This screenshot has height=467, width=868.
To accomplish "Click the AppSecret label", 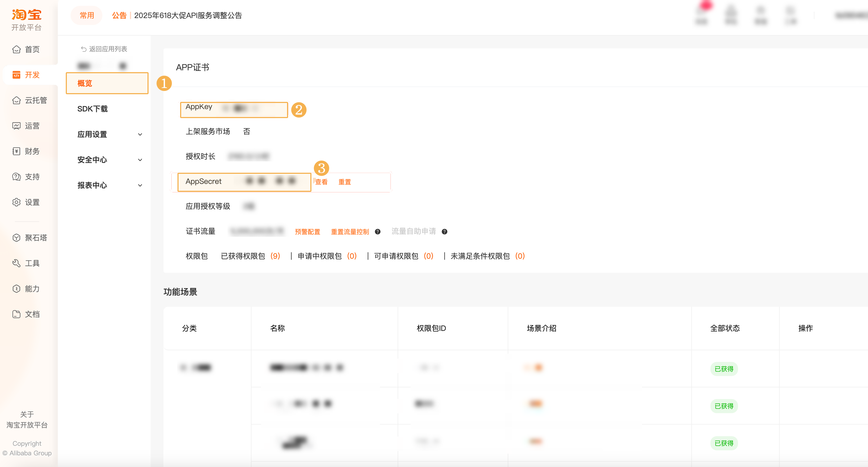I will 203,181.
